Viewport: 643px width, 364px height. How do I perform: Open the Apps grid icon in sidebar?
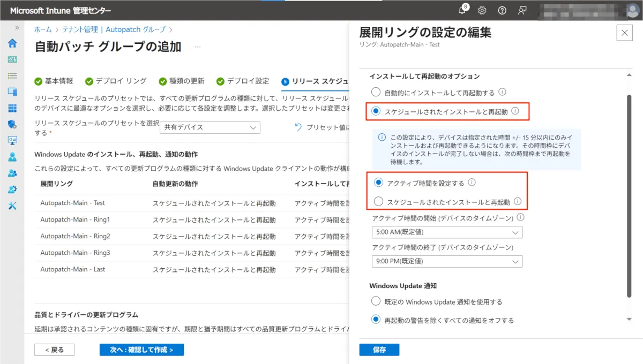(12, 108)
